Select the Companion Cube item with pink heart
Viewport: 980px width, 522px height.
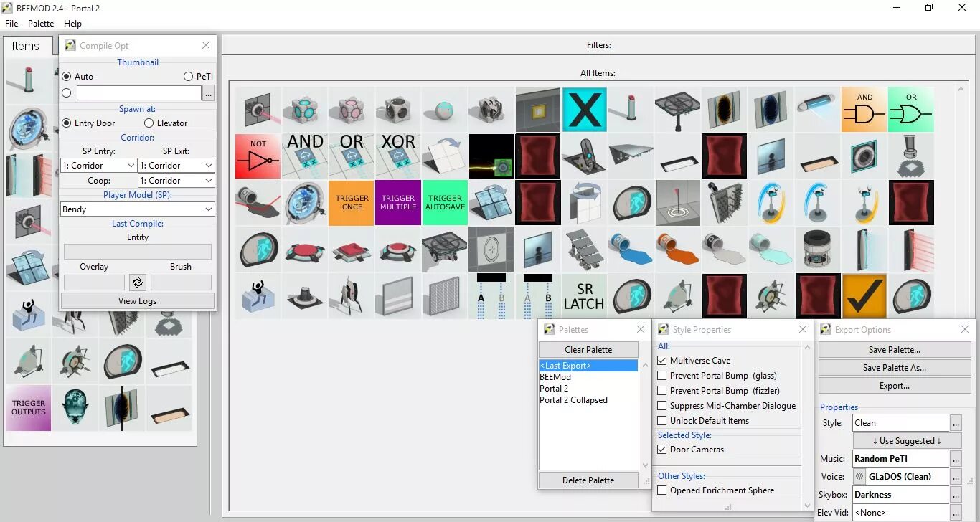click(x=351, y=110)
